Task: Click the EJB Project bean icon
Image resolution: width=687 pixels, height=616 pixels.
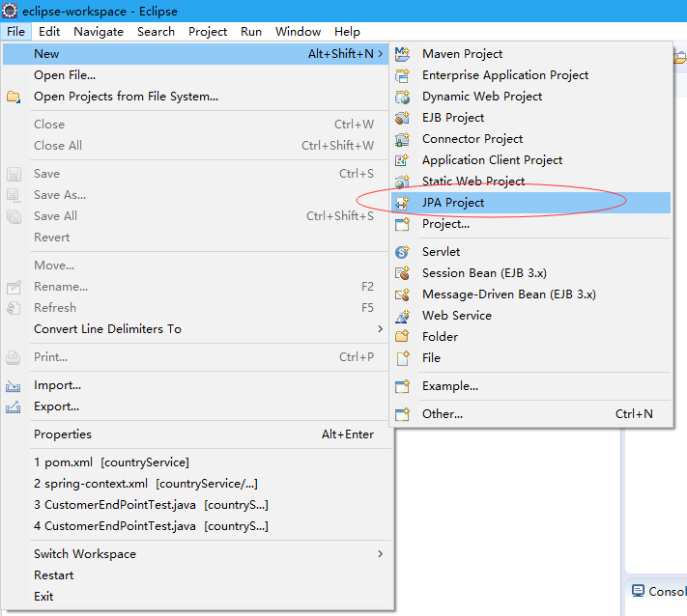Action: [402, 118]
